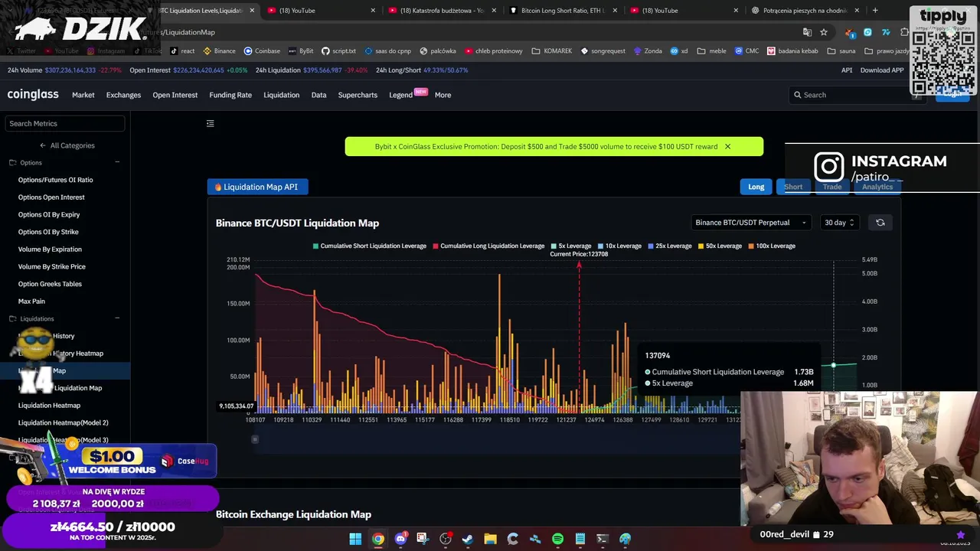
Task: Toggle the 25x Leverage legend series
Action: (x=670, y=246)
